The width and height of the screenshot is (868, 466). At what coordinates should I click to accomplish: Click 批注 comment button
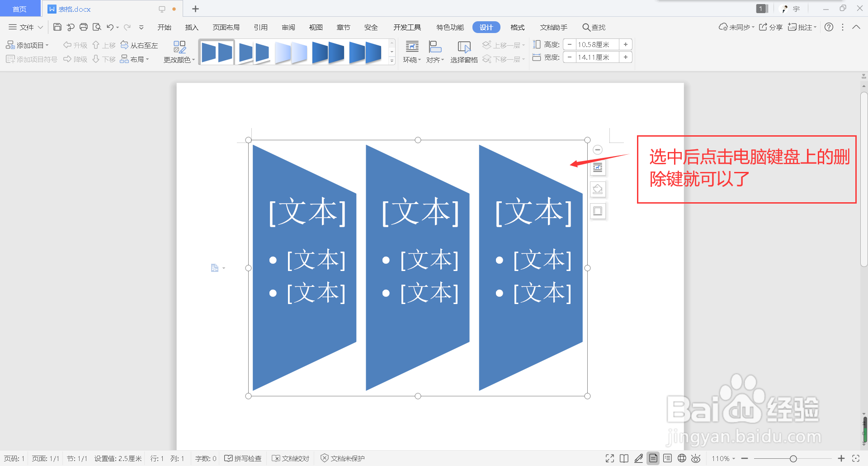pyautogui.click(x=802, y=27)
